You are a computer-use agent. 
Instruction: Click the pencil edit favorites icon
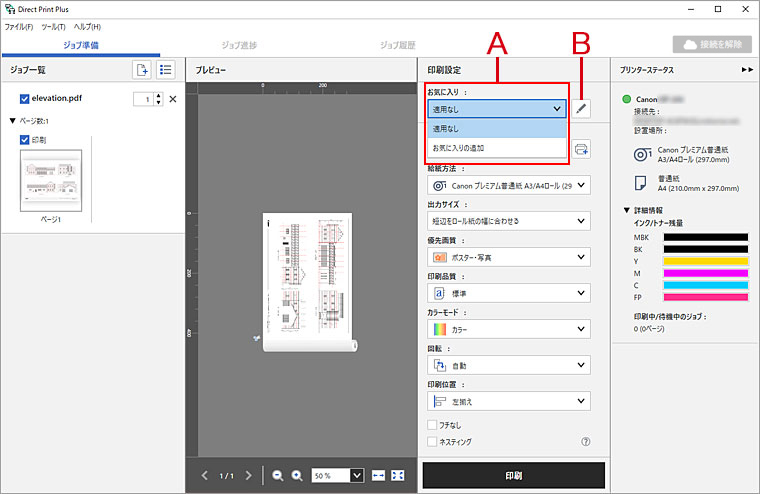pos(582,109)
